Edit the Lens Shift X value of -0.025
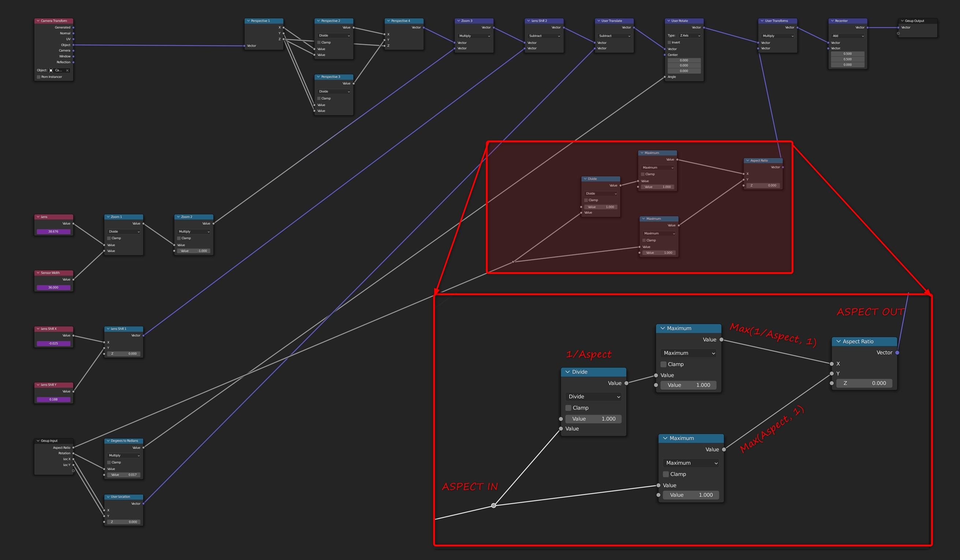The width and height of the screenshot is (960, 560). (53, 343)
